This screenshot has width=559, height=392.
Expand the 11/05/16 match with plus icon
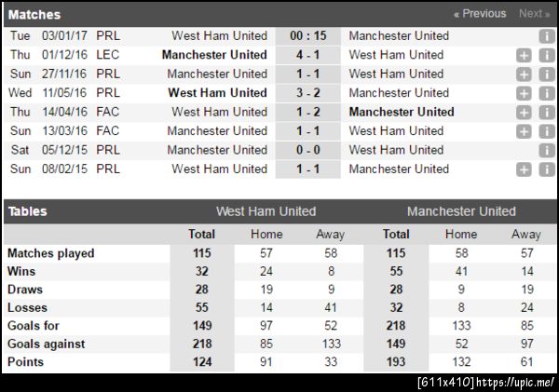(525, 93)
